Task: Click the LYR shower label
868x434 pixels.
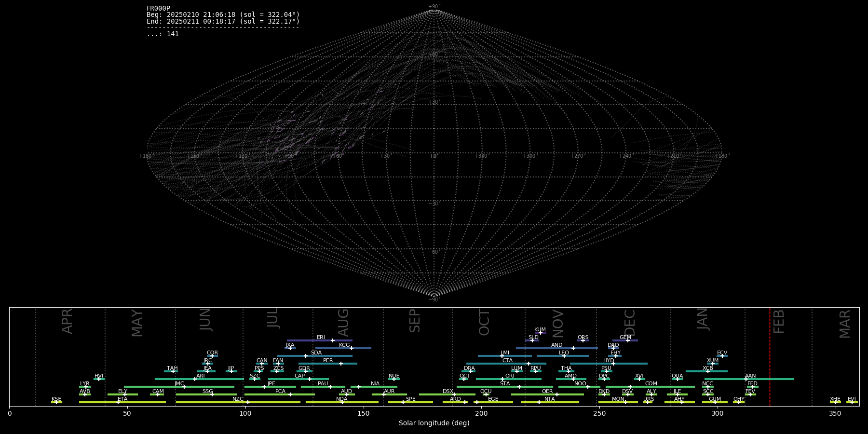Action: point(84,383)
